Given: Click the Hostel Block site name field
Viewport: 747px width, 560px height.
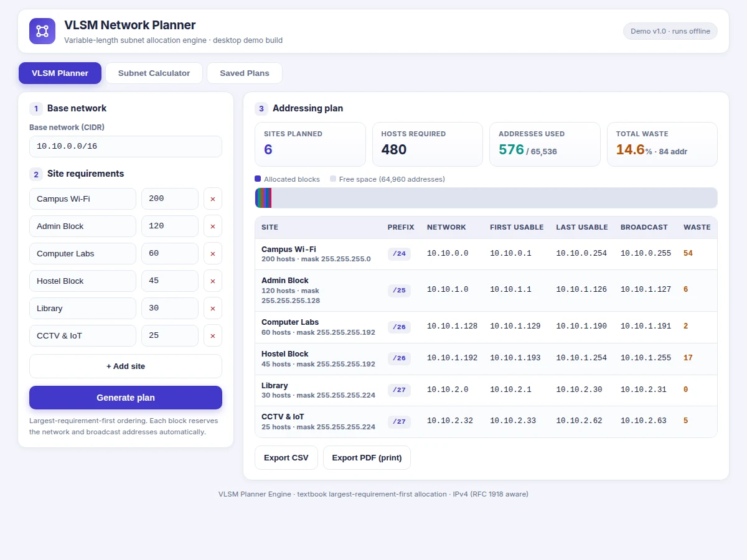Looking at the screenshot, I should [83, 281].
